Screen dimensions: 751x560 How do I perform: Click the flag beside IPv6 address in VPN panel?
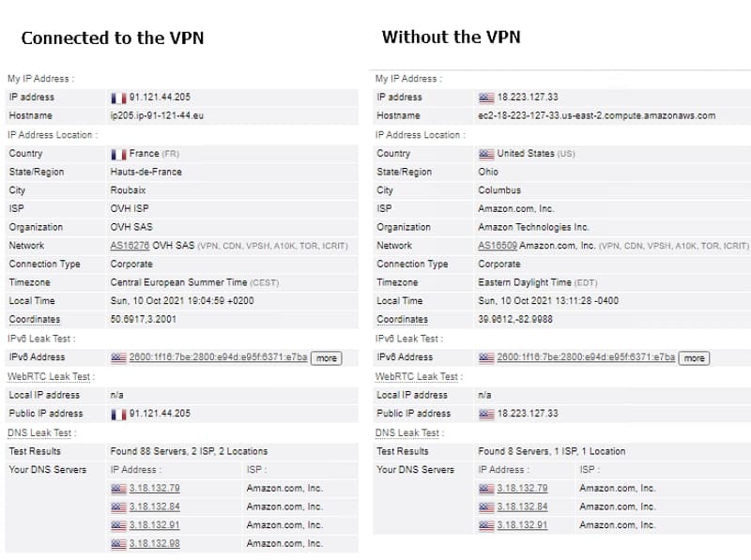(x=118, y=357)
